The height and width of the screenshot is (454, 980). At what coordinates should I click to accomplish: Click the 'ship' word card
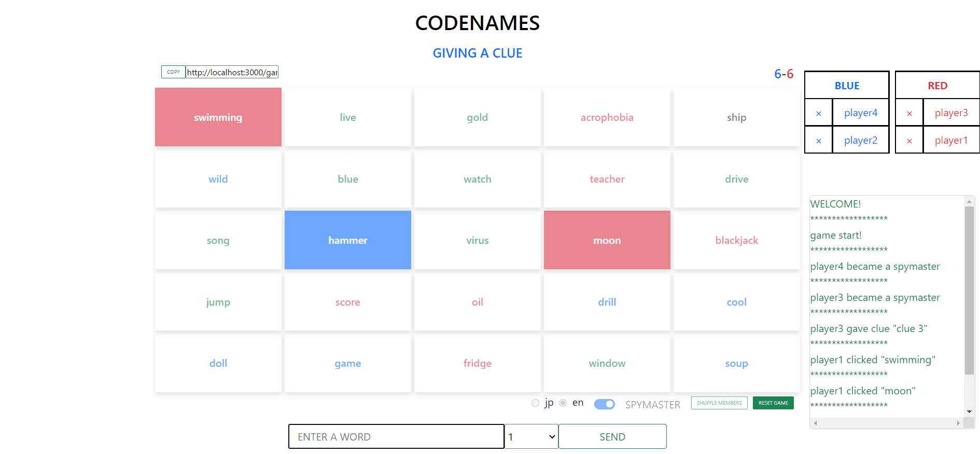(737, 117)
